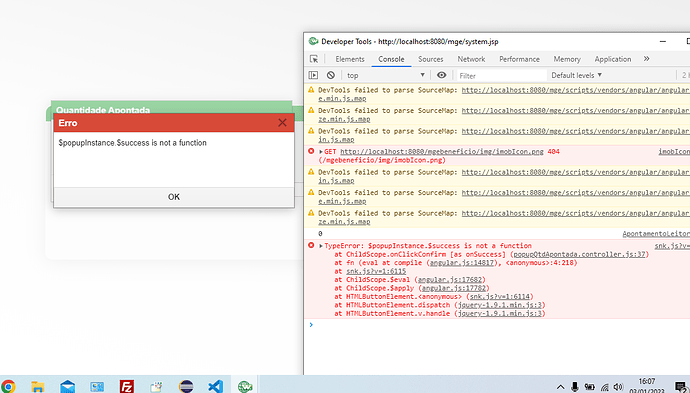Click the clear console icon
The height and width of the screenshot is (393, 690).
(x=331, y=75)
